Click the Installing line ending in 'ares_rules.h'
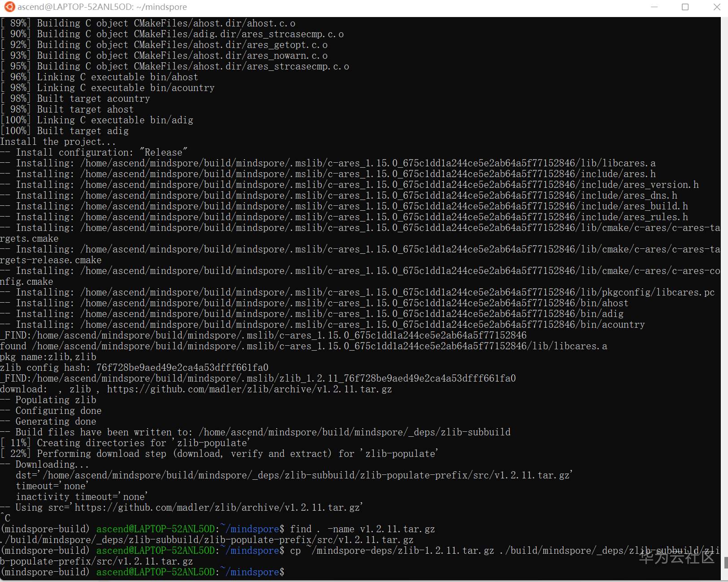The width and height of the screenshot is (728, 582). (344, 217)
